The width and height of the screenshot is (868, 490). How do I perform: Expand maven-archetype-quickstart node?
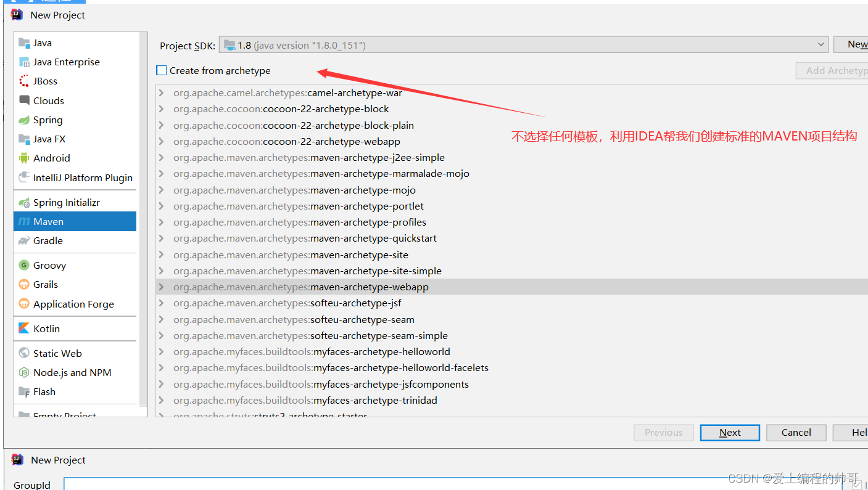pyautogui.click(x=162, y=239)
